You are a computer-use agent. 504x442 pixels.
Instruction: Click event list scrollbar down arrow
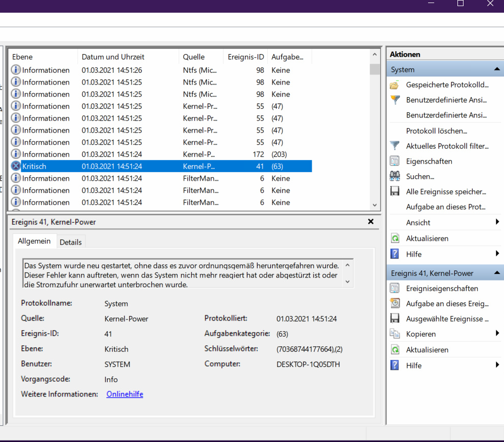tap(374, 205)
